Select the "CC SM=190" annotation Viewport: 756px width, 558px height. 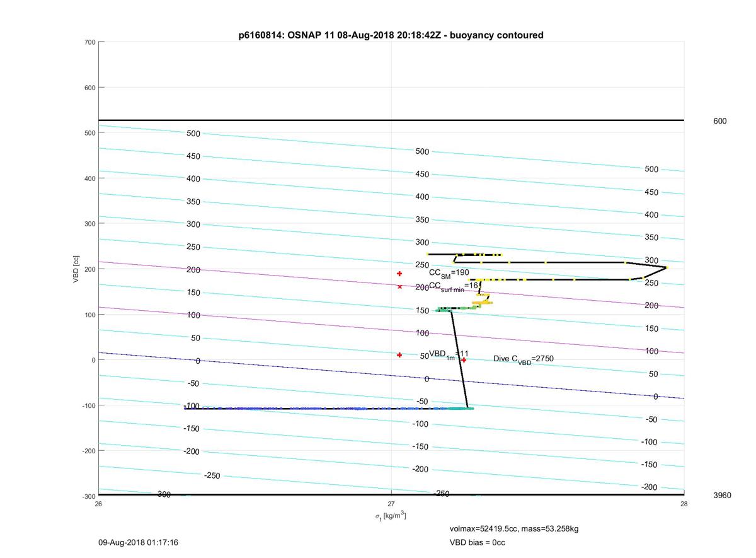pyautogui.click(x=449, y=273)
